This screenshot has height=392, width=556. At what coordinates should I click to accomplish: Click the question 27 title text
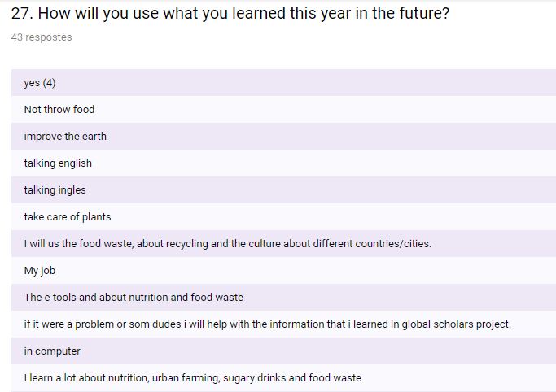(236, 15)
